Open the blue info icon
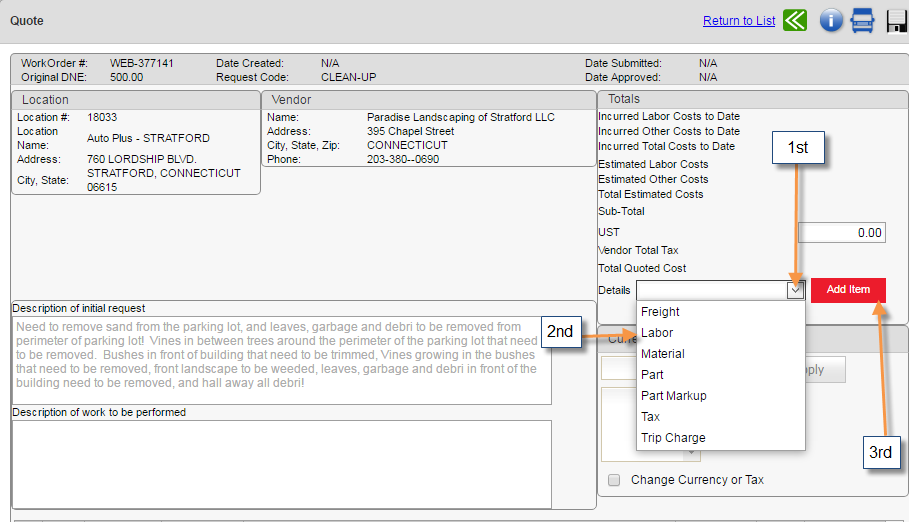This screenshot has width=909, height=522. click(831, 21)
